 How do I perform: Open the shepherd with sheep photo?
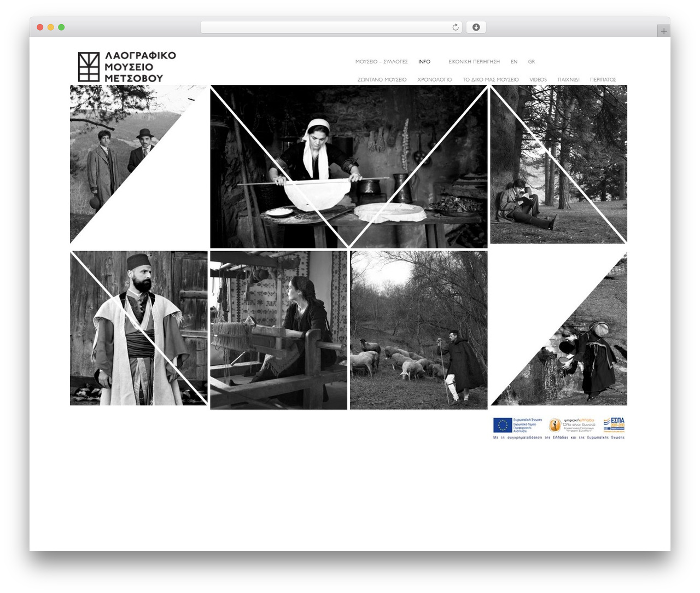pyautogui.click(x=419, y=330)
